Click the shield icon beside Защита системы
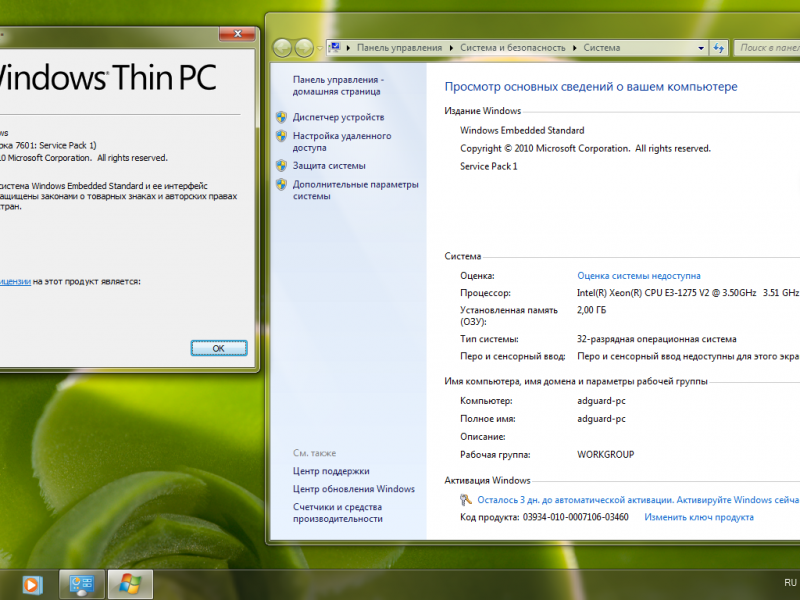Image resolution: width=800 pixels, height=600 pixels. pyautogui.click(x=281, y=166)
